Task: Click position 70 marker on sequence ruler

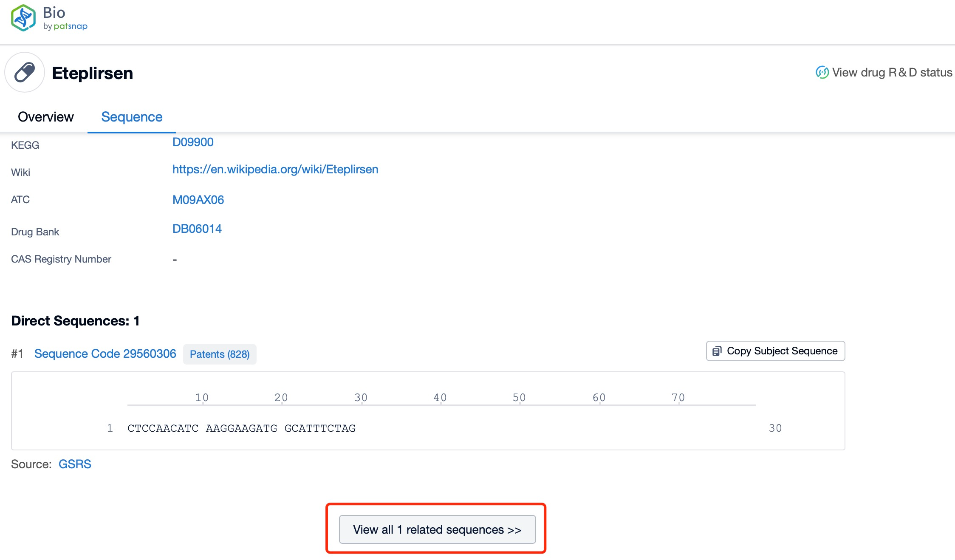Action: point(678,398)
